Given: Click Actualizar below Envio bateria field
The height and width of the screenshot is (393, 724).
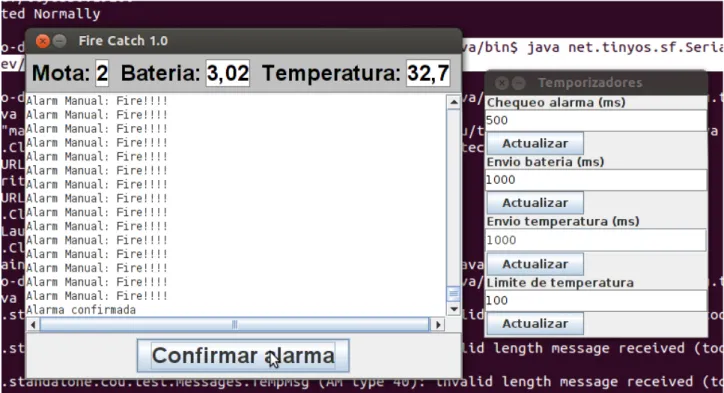Looking at the screenshot, I should [x=535, y=203].
